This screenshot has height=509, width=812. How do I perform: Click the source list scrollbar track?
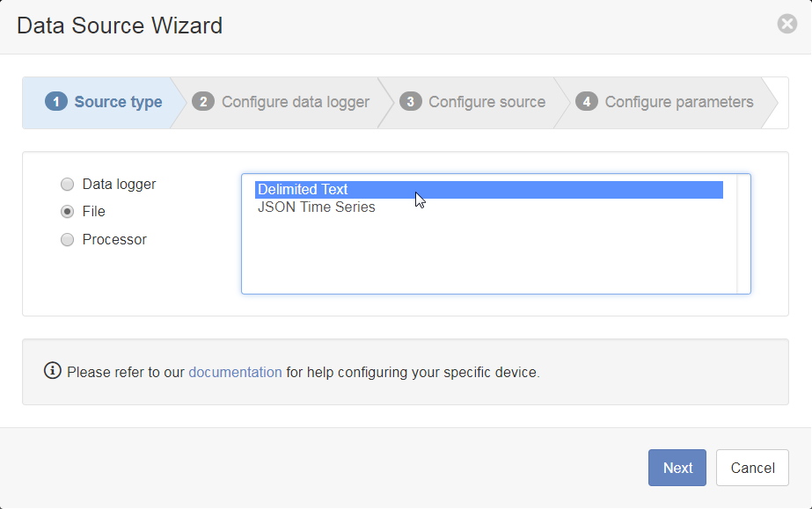coord(743,234)
